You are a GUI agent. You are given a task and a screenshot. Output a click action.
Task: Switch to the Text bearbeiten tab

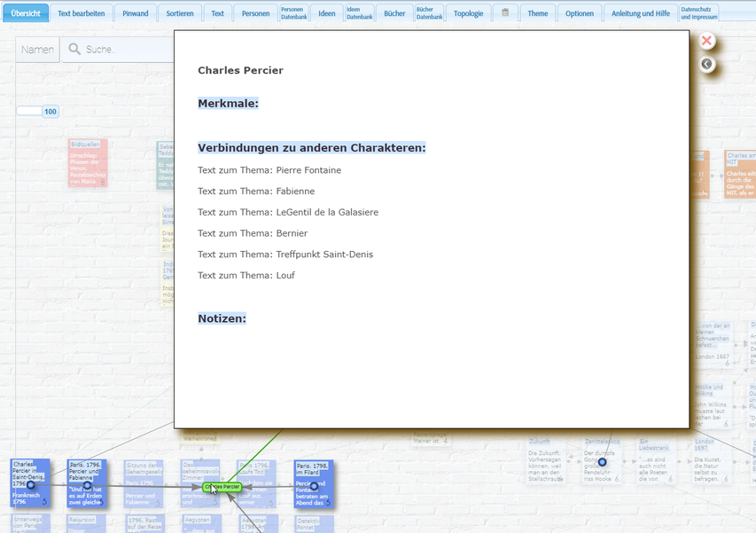pos(81,13)
